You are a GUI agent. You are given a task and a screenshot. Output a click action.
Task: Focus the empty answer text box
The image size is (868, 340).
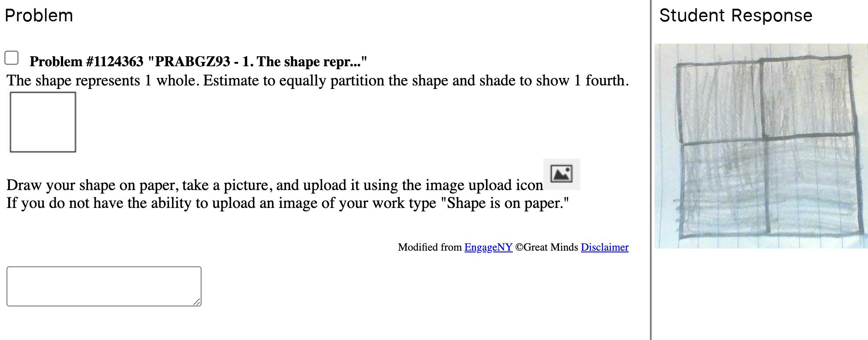(104, 286)
